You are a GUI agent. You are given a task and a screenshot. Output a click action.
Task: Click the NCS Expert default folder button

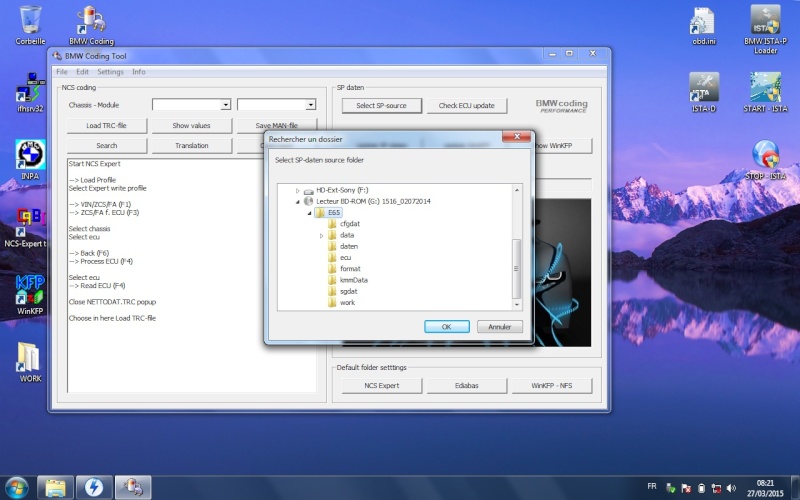(382, 386)
